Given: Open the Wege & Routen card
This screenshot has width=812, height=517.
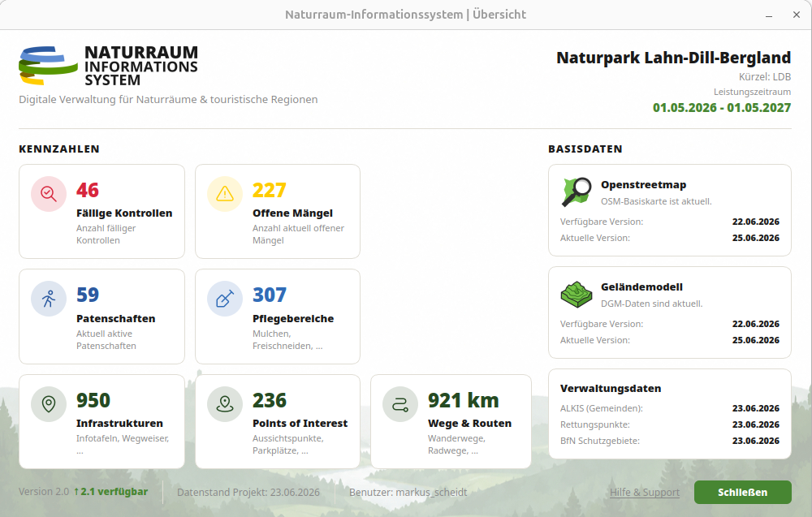Looking at the screenshot, I should (x=451, y=422).
